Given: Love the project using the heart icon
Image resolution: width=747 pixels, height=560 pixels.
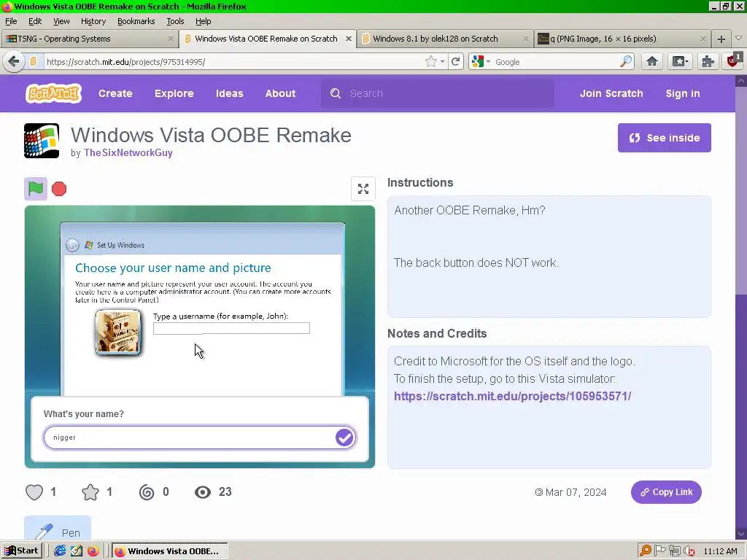Looking at the screenshot, I should (34, 492).
